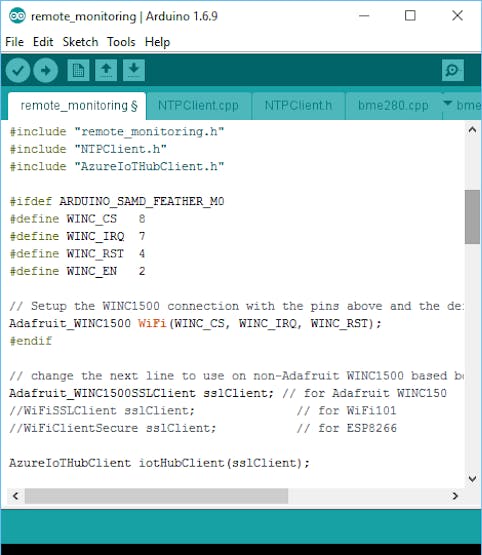Open the Help menu

click(157, 42)
